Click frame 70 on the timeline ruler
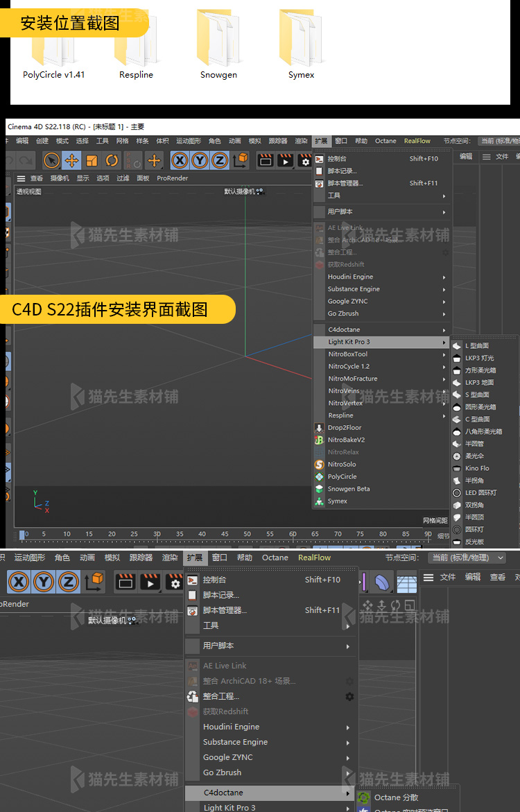Viewport: 520px width, 812px height. pyautogui.click(x=338, y=534)
